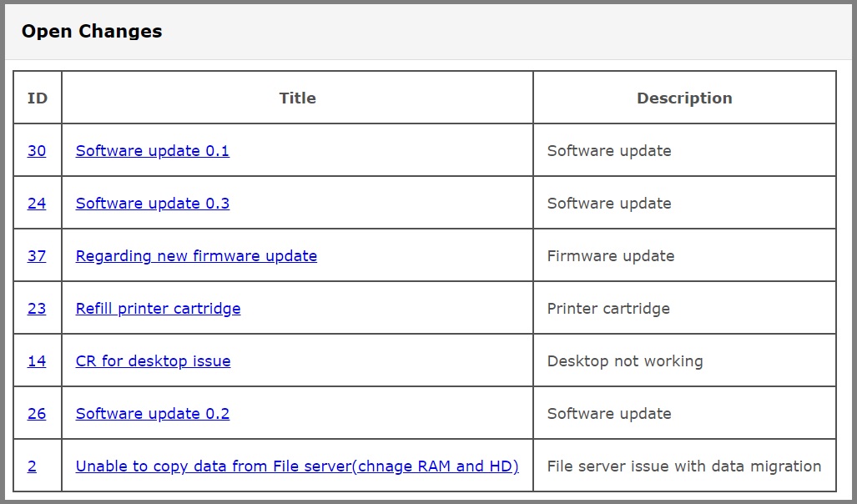857x504 pixels.
Task: Open change ID 37 link
Action: click(37, 255)
